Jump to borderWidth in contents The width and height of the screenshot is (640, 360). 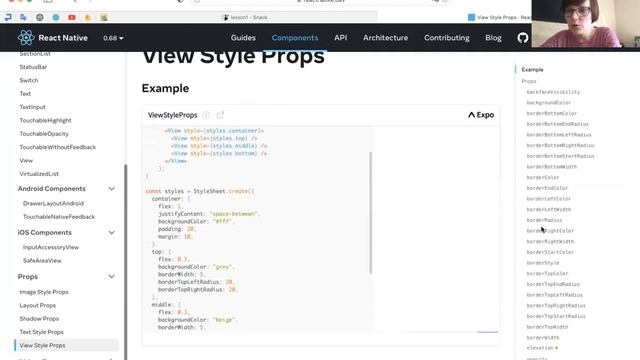point(542,338)
